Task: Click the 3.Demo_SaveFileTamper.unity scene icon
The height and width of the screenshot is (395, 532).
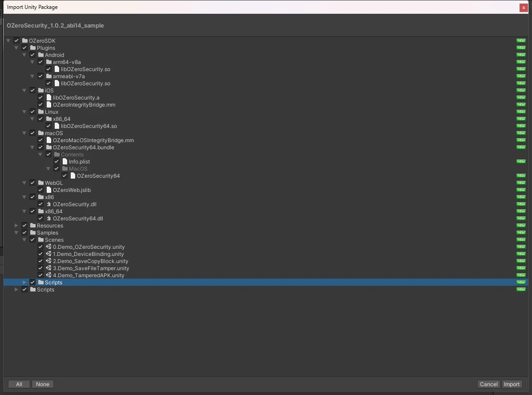Action: 49,268
